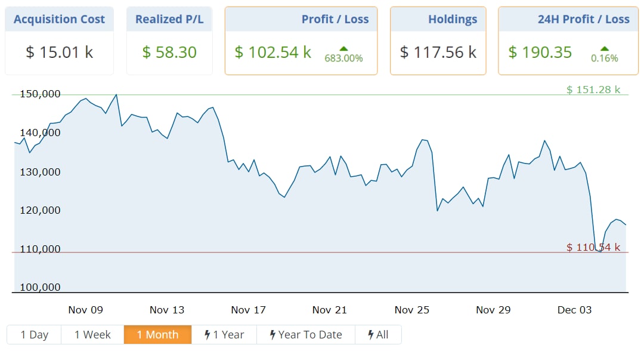
Task: Click the $ 102.54 k profit value
Action: point(273,53)
